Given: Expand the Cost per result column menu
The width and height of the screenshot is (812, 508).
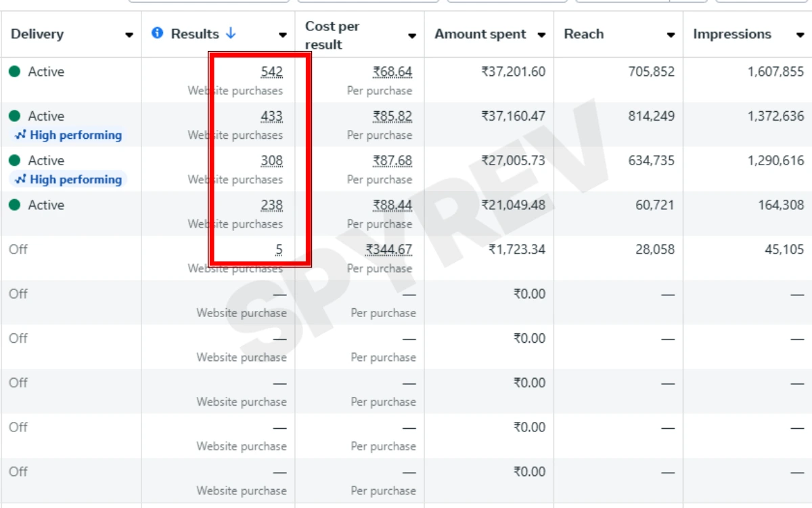Looking at the screenshot, I should coord(411,35).
